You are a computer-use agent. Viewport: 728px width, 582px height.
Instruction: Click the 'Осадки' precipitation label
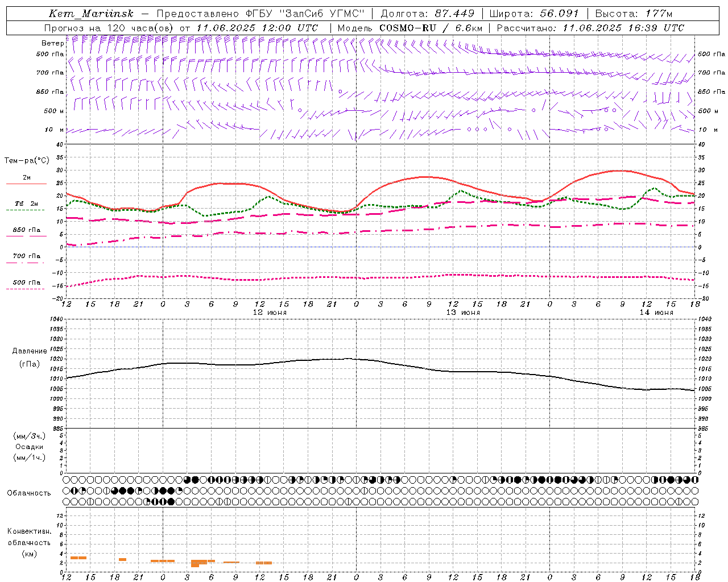coord(29,447)
